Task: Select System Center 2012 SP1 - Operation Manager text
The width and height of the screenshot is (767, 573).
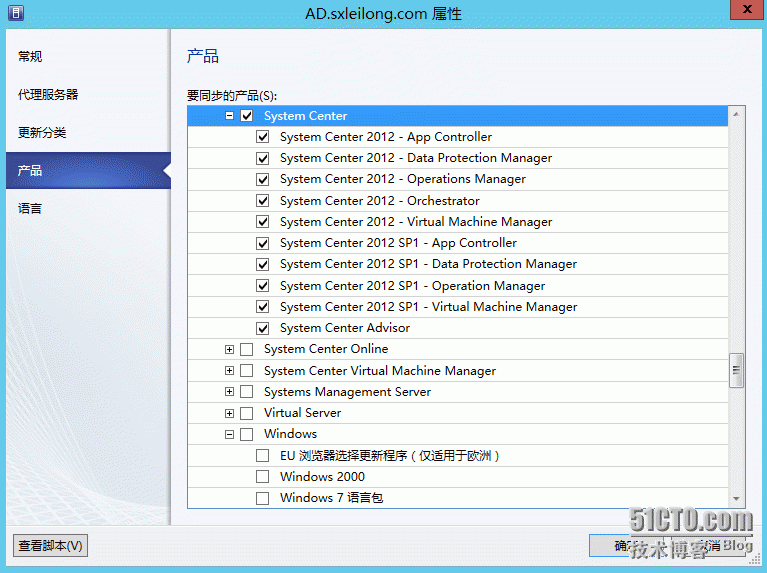Action: 412,286
